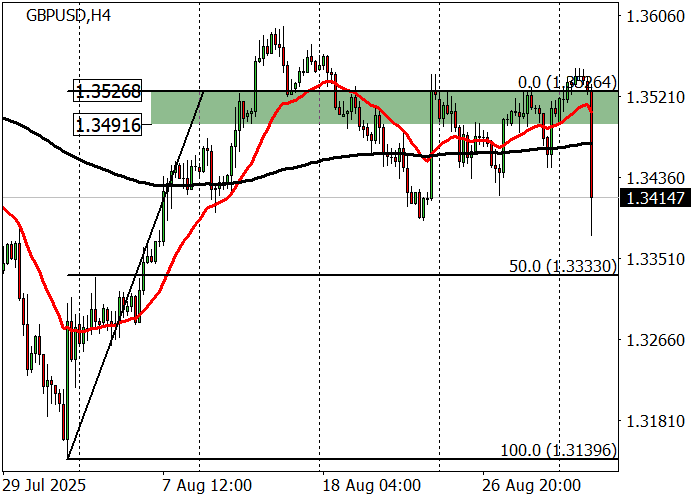Click the 18 Aug 04:00 time label
The height and width of the screenshot is (500, 700).
point(372,485)
